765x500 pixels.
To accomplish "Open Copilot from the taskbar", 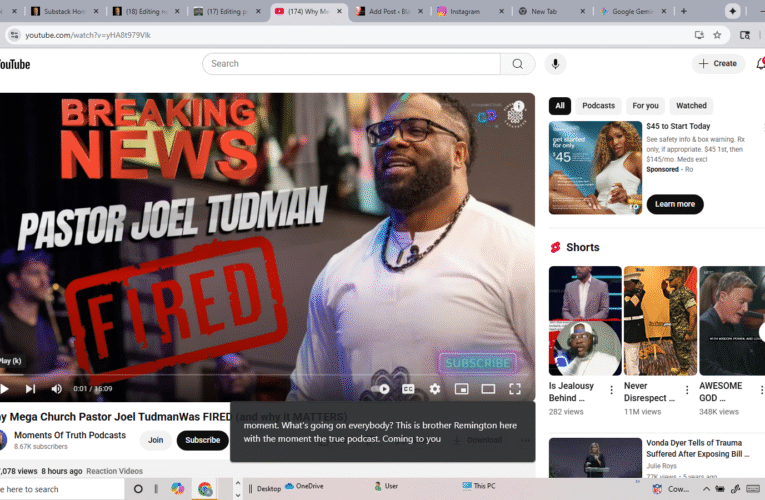I will pyautogui.click(x=178, y=489).
